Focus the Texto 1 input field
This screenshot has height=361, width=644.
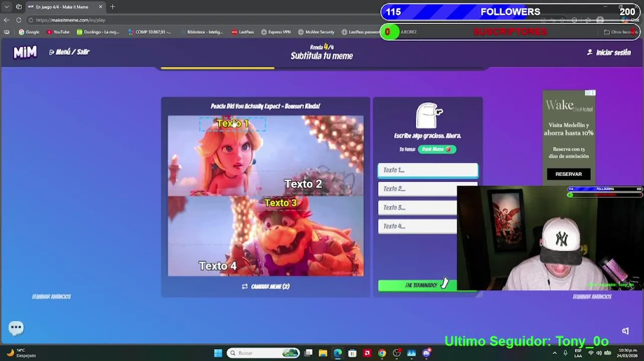pos(428,170)
